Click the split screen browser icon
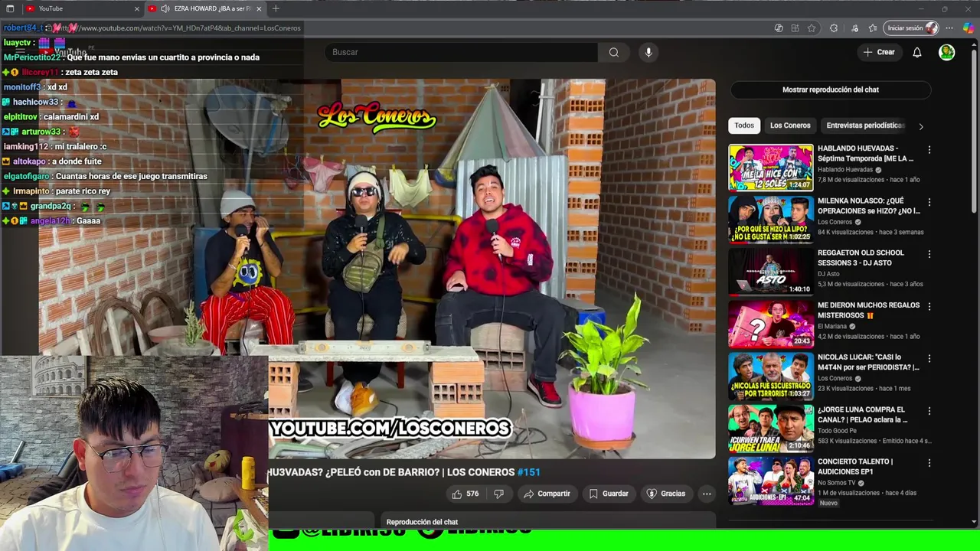The width and height of the screenshot is (980, 551). (x=795, y=28)
